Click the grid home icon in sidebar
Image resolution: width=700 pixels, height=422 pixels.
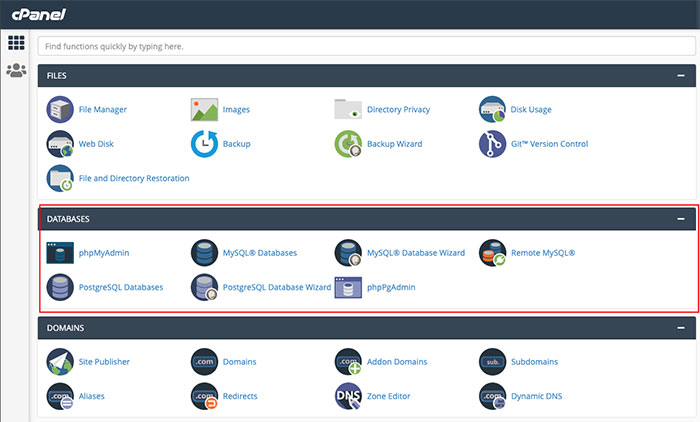[17, 43]
